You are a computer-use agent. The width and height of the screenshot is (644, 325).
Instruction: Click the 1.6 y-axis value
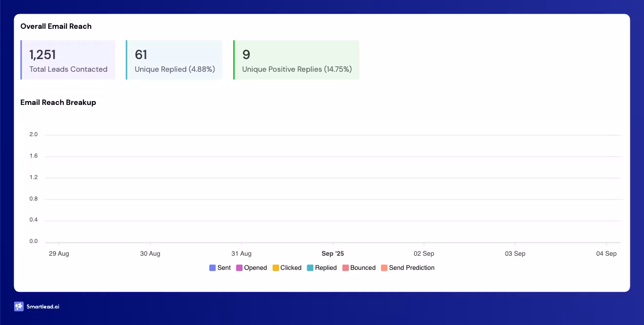(34, 156)
